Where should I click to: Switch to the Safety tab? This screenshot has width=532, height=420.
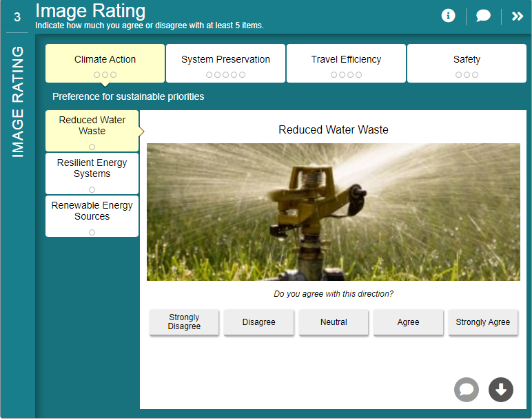[467, 63]
